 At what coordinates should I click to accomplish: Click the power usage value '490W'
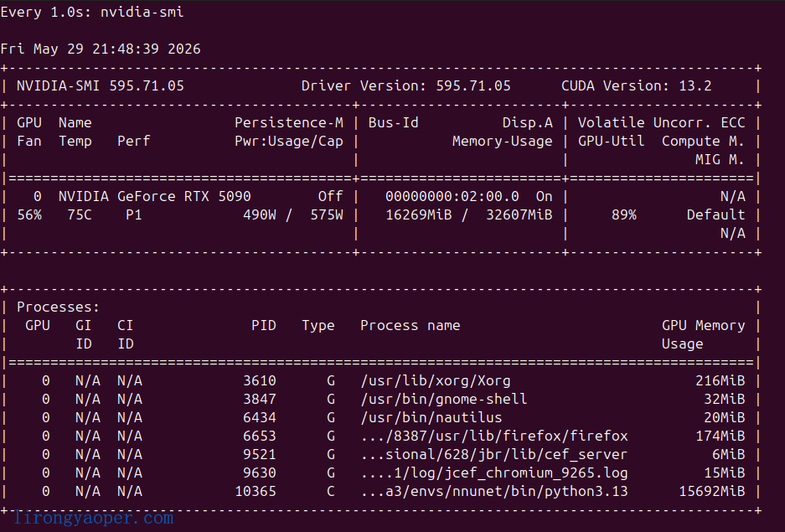pos(260,214)
